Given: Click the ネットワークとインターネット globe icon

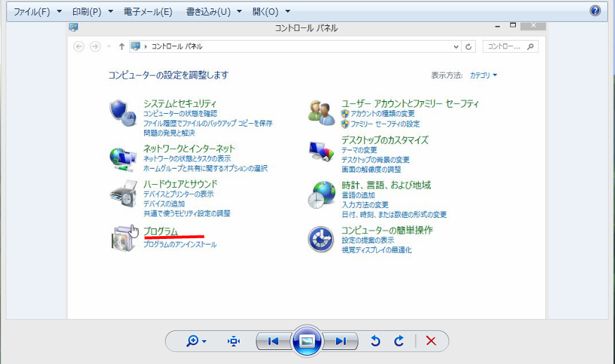Looking at the screenshot, I should [123, 159].
